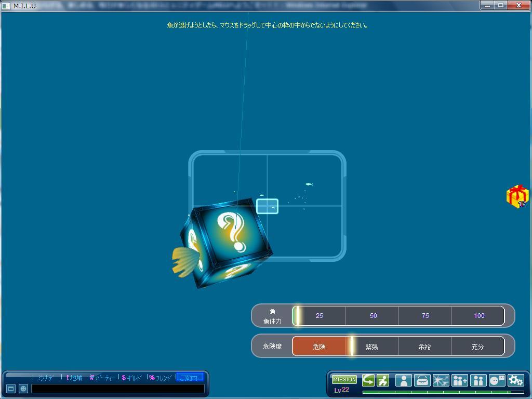532x399 pixels.
Task: Click the small center target box
Action: click(268, 206)
